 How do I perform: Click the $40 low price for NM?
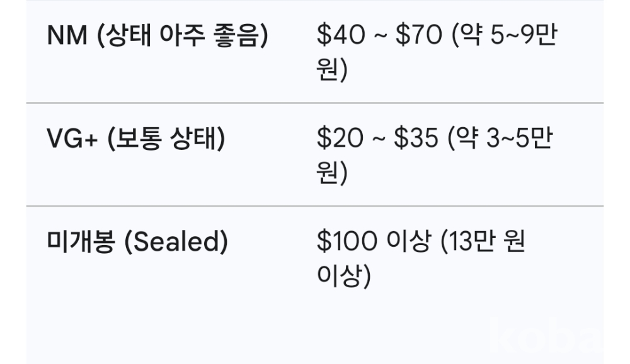tap(340, 37)
